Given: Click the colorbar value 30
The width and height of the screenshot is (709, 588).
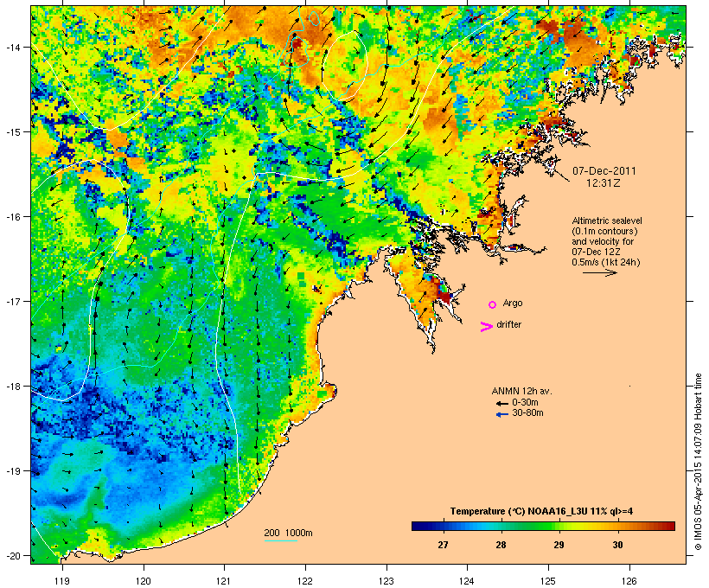Looking at the screenshot, I should (x=617, y=545).
